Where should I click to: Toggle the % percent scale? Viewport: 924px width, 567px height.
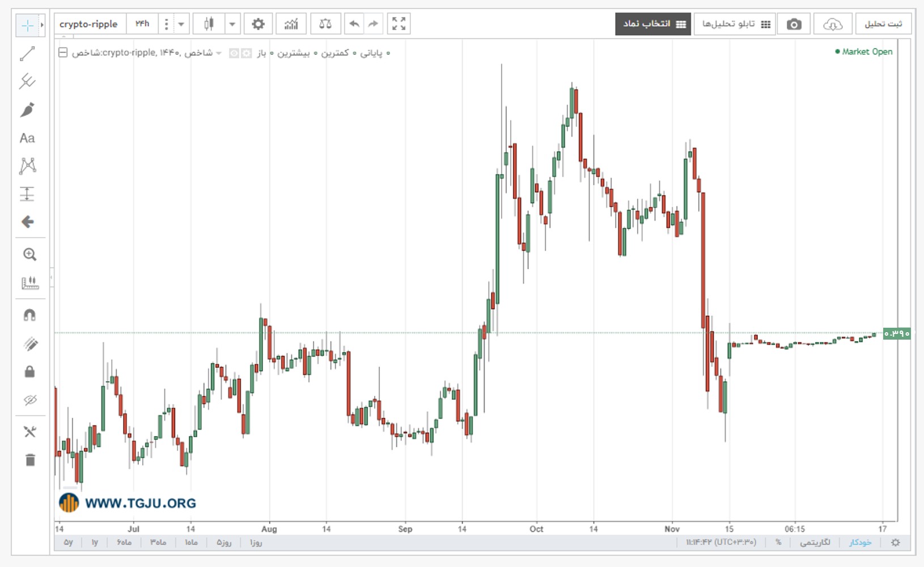click(x=778, y=543)
